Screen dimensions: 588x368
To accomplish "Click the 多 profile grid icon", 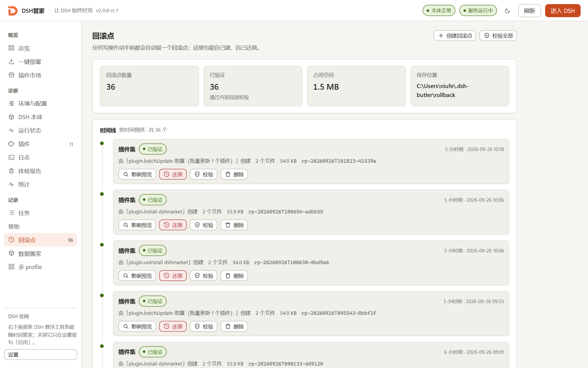I will 11,267.
